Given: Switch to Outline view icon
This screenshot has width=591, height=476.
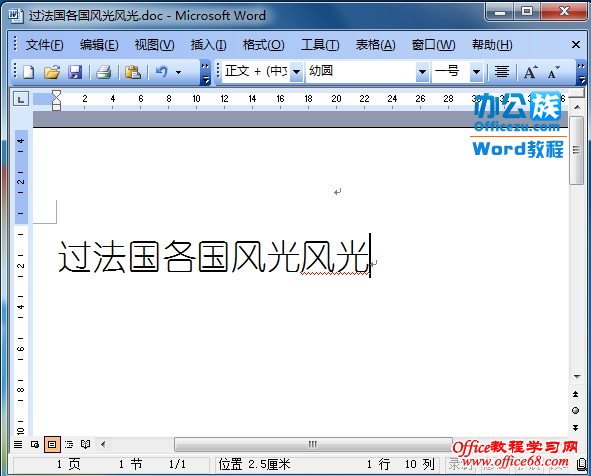Looking at the screenshot, I should click(x=69, y=444).
